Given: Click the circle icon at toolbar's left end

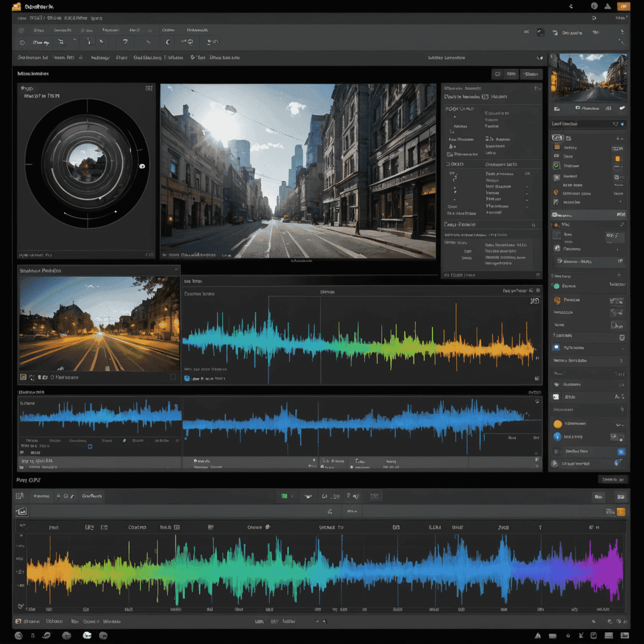Looking at the screenshot, I should (x=22, y=42).
